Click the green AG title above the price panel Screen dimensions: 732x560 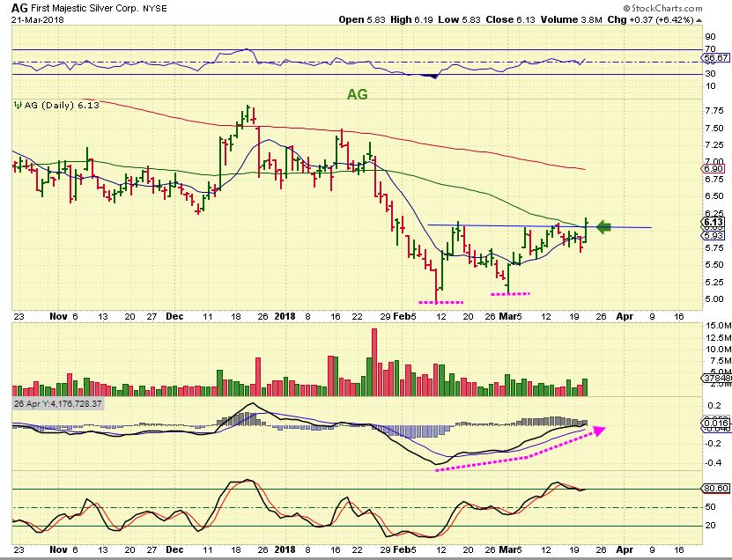click(x=357, y=94)
